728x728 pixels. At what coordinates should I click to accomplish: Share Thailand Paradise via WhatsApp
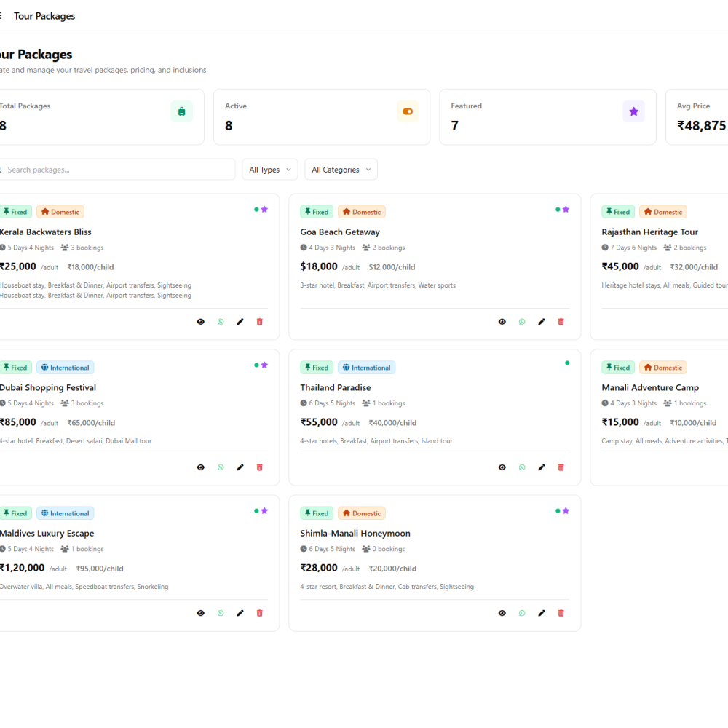pos(522,467)
